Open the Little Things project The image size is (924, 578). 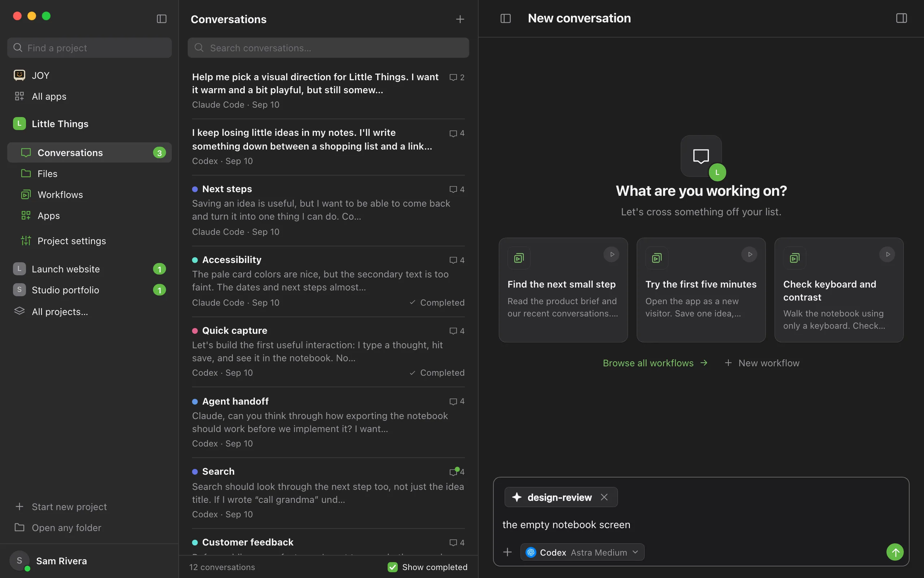point(90,124)
